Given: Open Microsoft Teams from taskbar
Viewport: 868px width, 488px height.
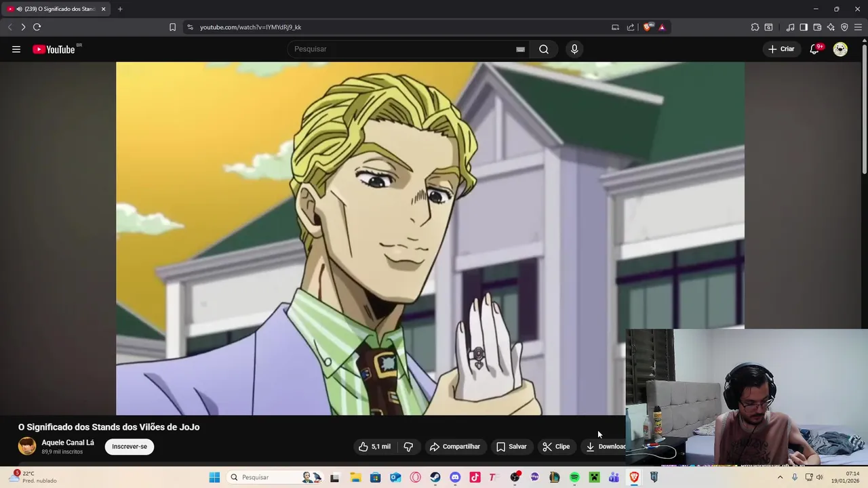Looking at the screenshot, I should click(614, 477).
